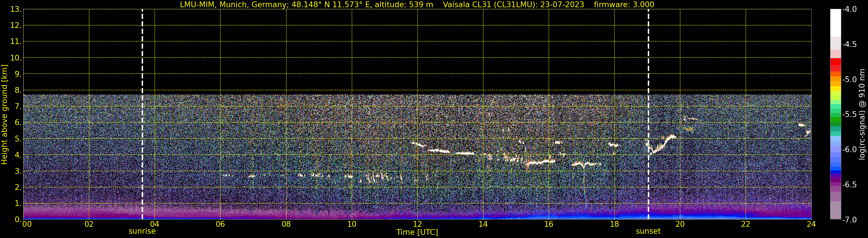Click the '-4.0' colorbar tick label

[x=850, y=10]
